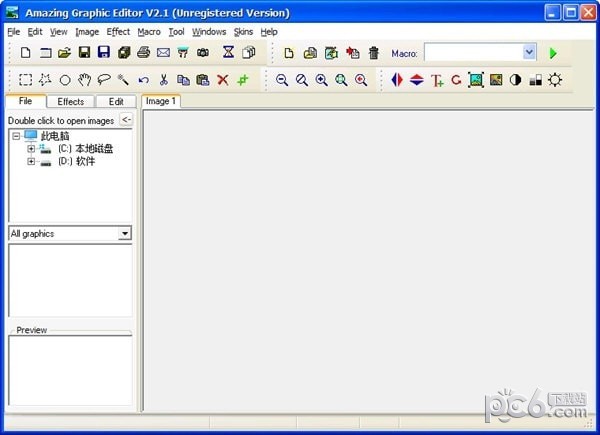Image resolution: width=600 pixels, height=435 pixels.
Task: Click inside the Preview box
Action: click(70, 370)
